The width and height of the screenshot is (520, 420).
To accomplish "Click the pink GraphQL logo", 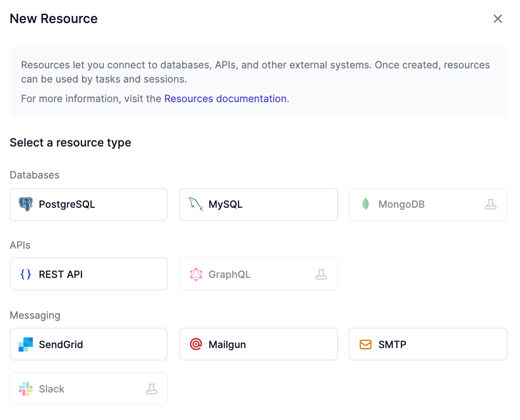I will click(x=196, y=274).
